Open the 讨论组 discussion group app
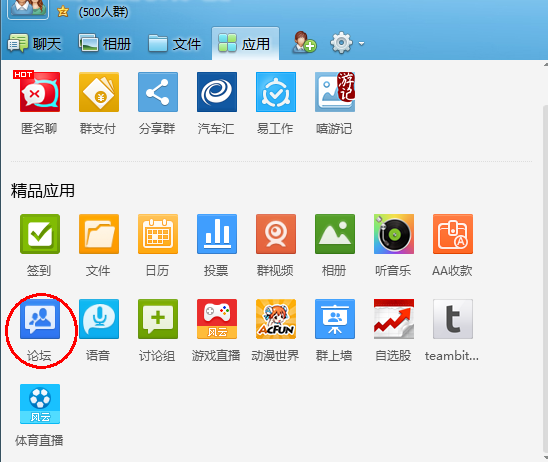This screenshot has height=462, width=548. 158,319
